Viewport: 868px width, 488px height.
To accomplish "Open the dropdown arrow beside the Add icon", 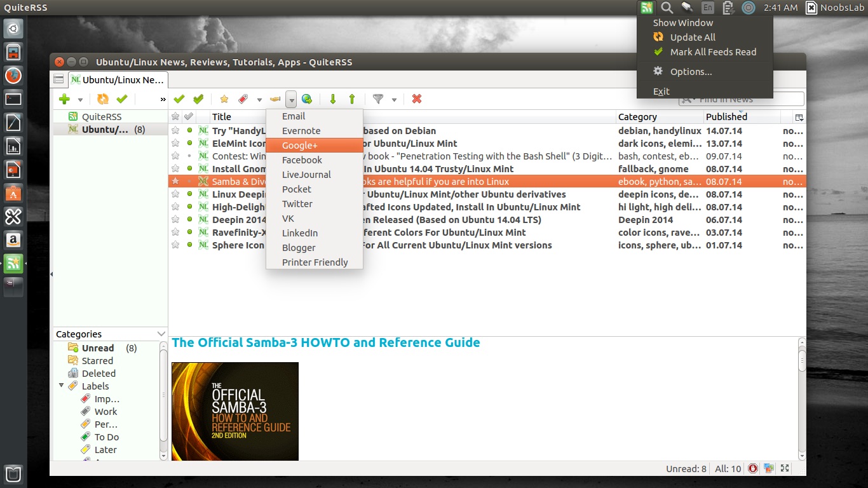I will pos(80,100).
